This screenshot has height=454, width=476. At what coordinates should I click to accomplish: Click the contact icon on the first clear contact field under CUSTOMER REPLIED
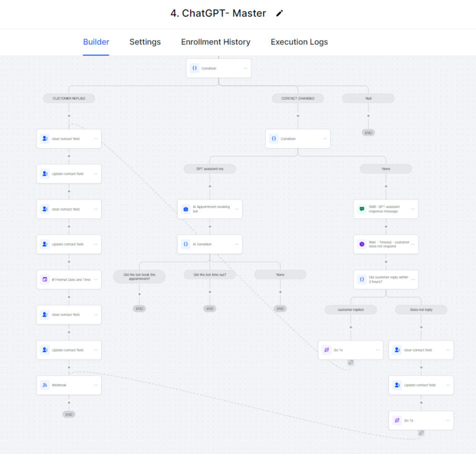pos(45,139)
